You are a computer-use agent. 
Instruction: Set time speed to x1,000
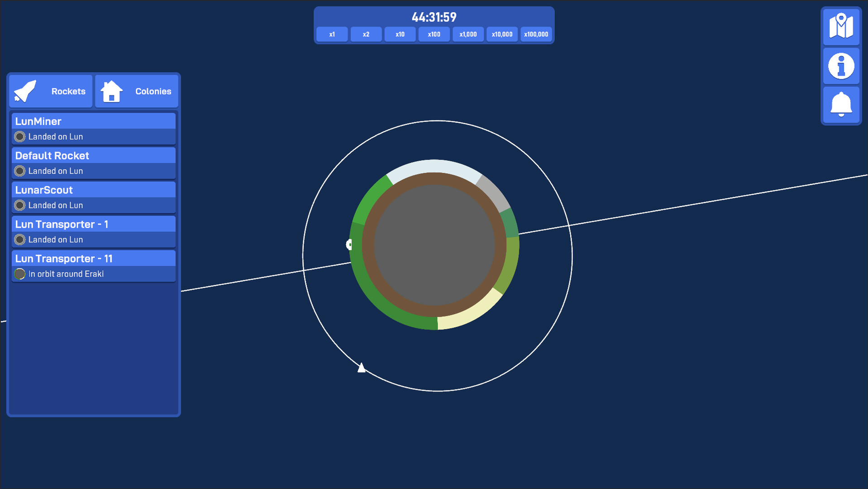[468, 34]
